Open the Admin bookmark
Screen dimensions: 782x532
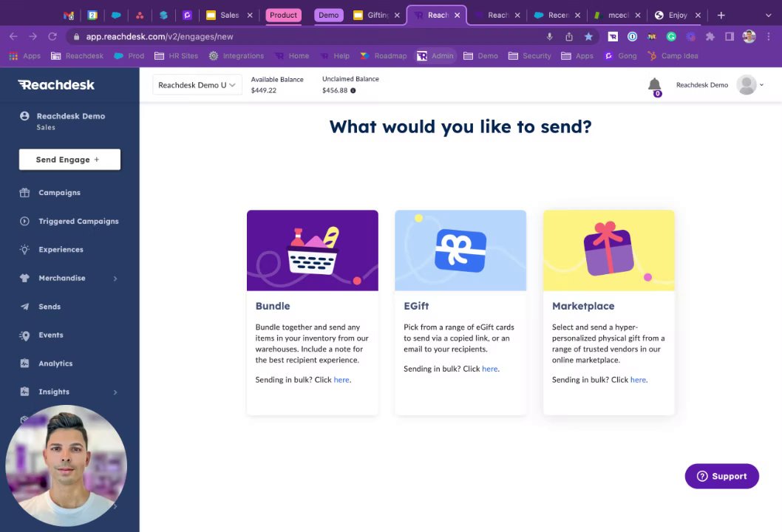[x=436, y=56]
